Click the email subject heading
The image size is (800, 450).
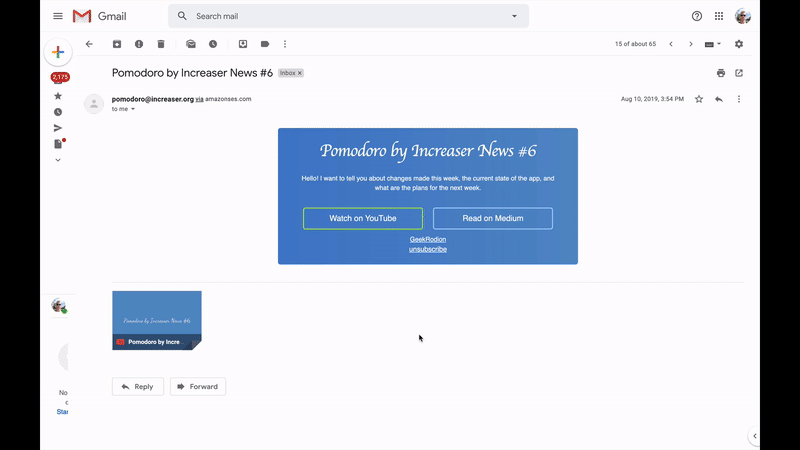tap(192, 73)
